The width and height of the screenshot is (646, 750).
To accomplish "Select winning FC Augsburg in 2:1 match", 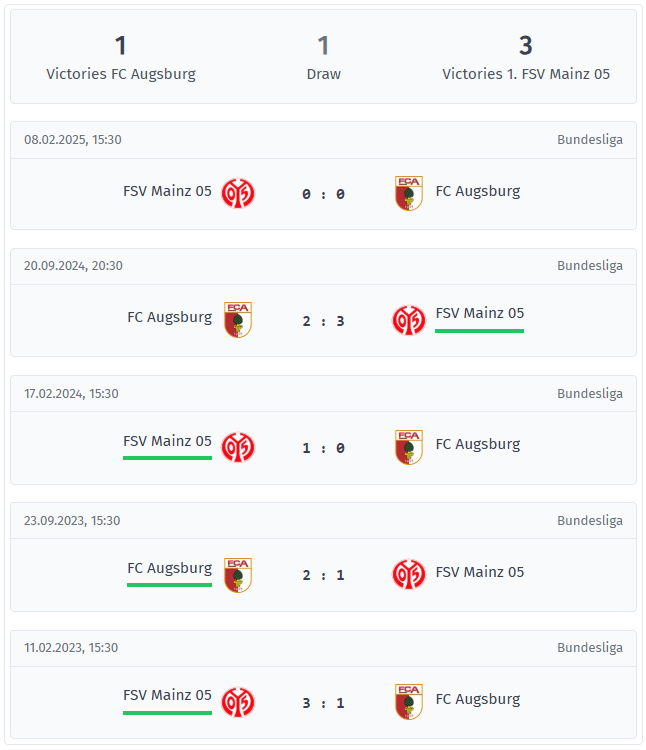I will (x=169, y=568).
